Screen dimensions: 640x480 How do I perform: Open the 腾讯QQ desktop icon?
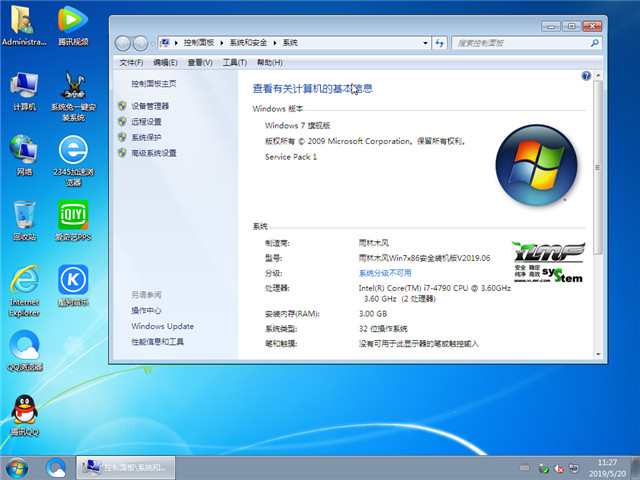[x=24, y=410]
